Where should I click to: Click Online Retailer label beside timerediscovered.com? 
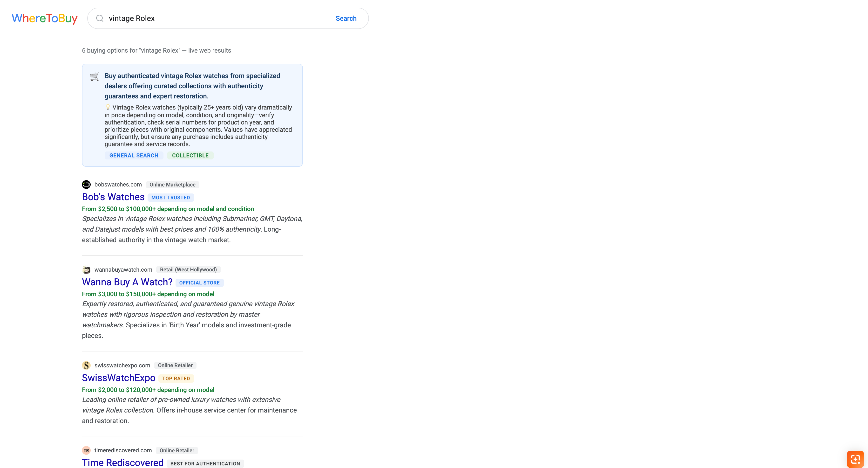[x=177, y=450]
